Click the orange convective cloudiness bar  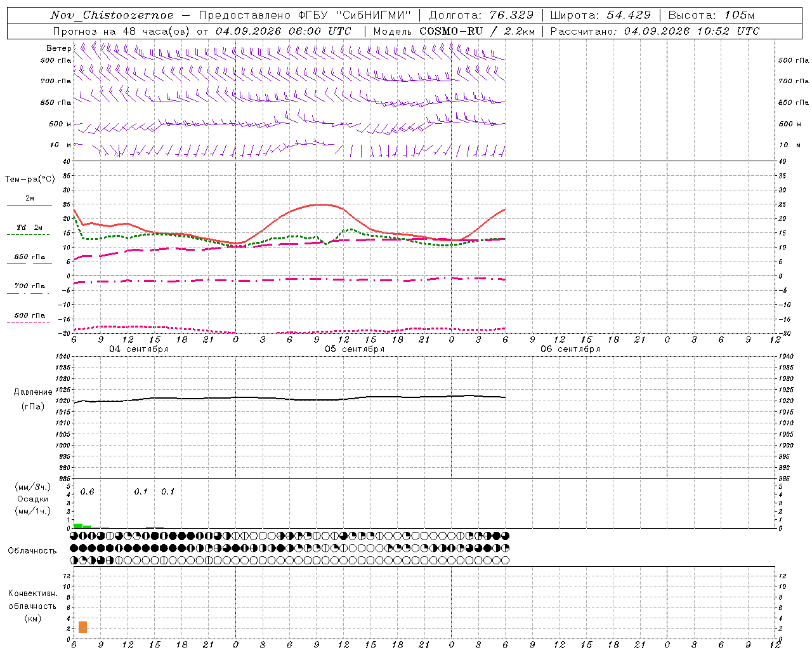click(x=82, y=627)
